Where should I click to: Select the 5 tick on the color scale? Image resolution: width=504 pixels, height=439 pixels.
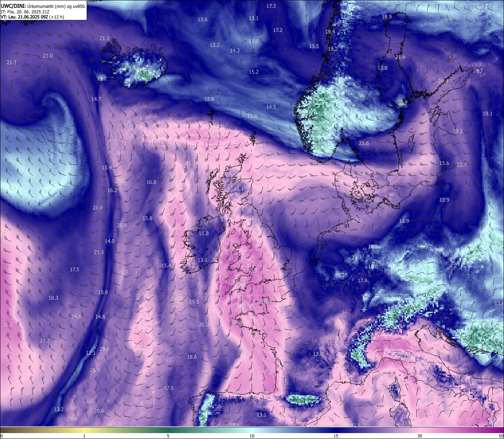click(x=168, y=436)
